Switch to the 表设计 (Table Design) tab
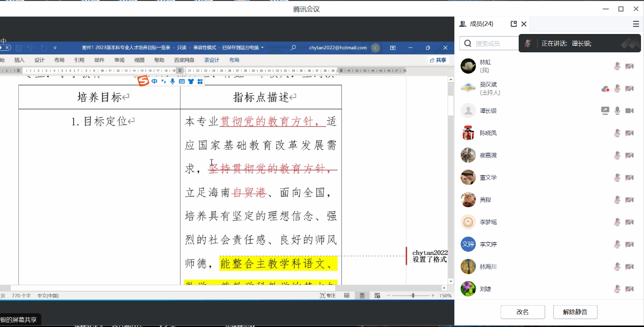Image resolution: width=644 pixels, height=327 pixels. pos(211,60)
